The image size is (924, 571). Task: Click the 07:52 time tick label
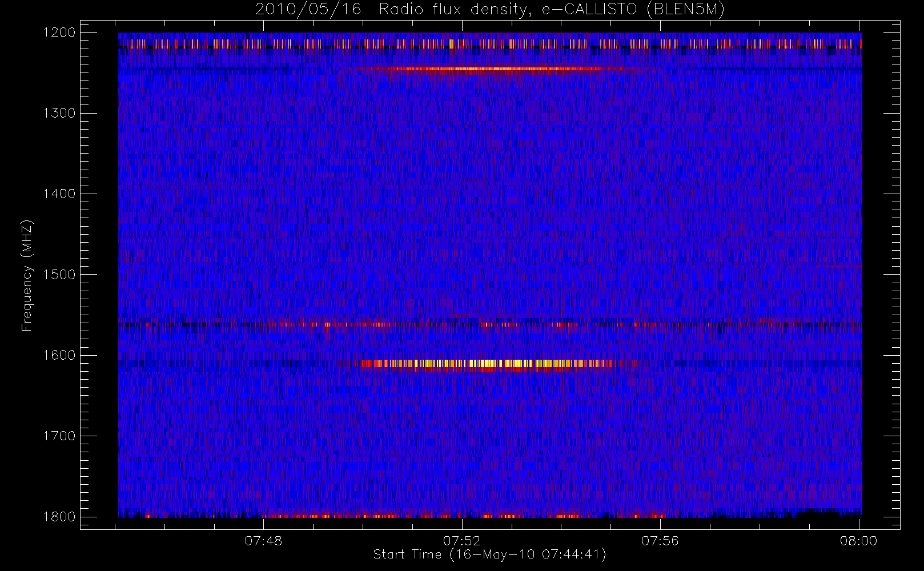coord(461,541)
